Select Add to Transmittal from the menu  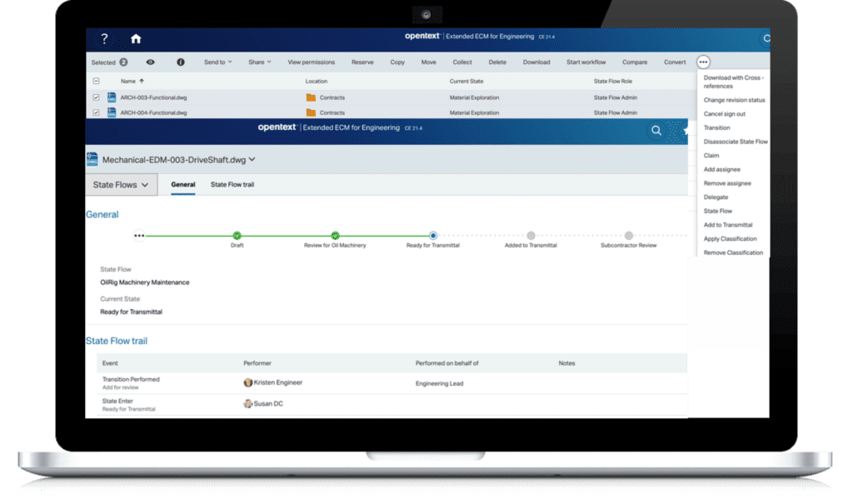point(729,225)
